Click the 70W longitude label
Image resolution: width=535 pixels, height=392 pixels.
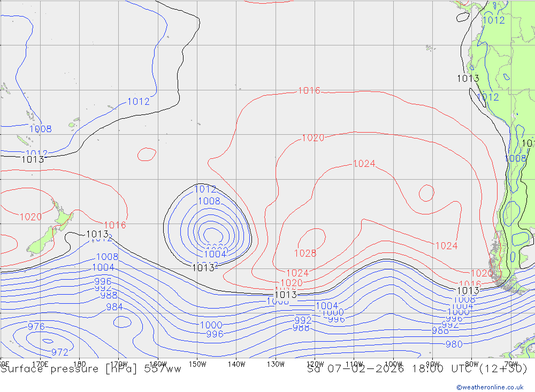511,364
